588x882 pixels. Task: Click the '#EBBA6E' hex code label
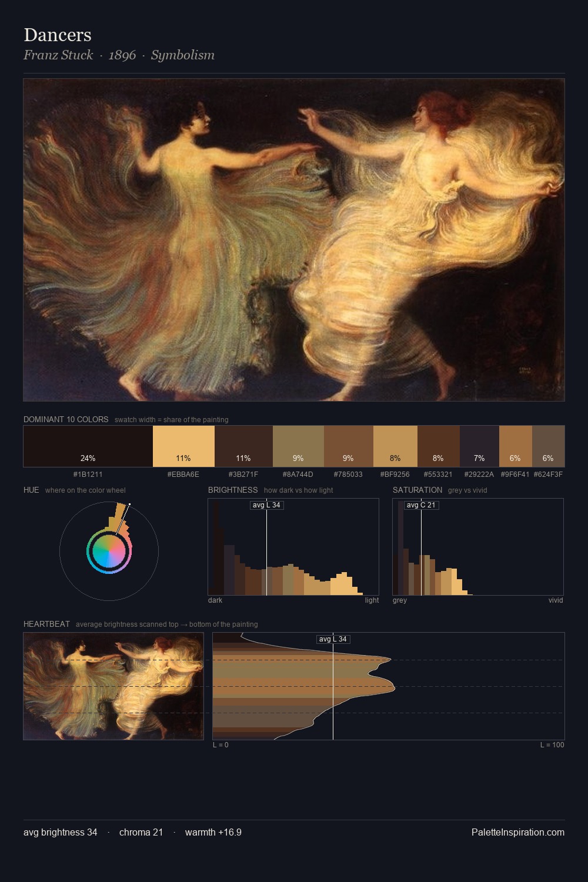(183, 475)
